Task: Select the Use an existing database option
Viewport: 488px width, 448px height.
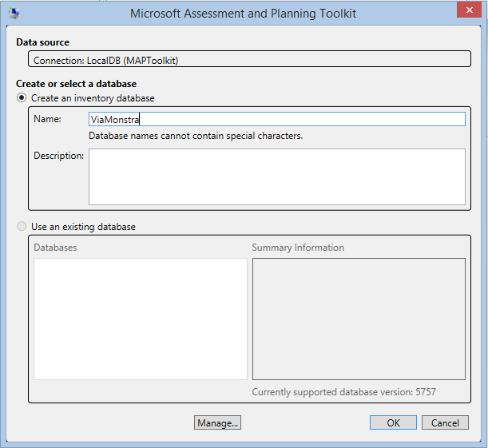Action: pos(22,227)
